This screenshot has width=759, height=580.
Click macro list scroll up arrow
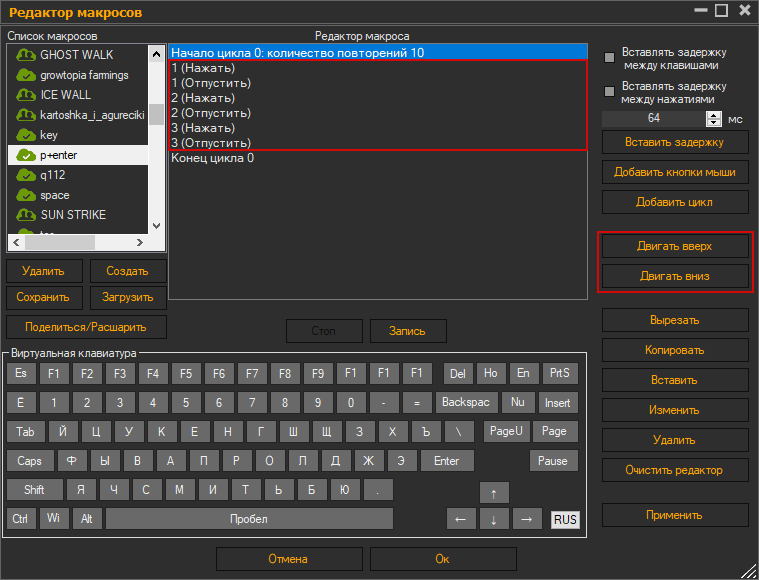coord(156,54)
